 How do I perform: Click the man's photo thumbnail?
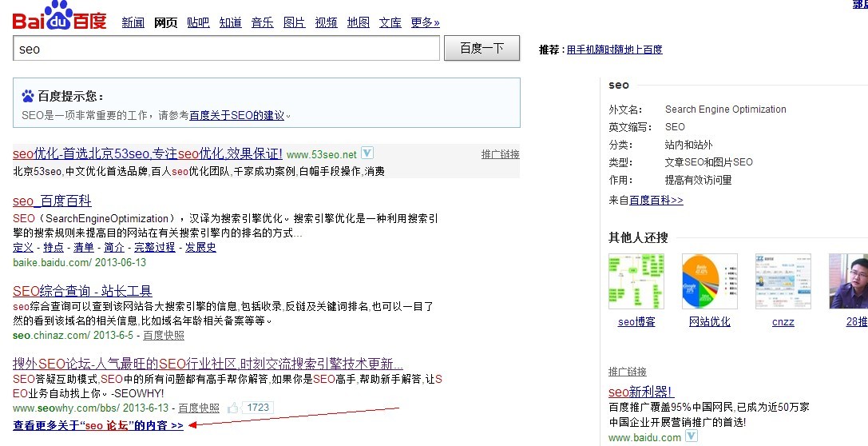848,281
